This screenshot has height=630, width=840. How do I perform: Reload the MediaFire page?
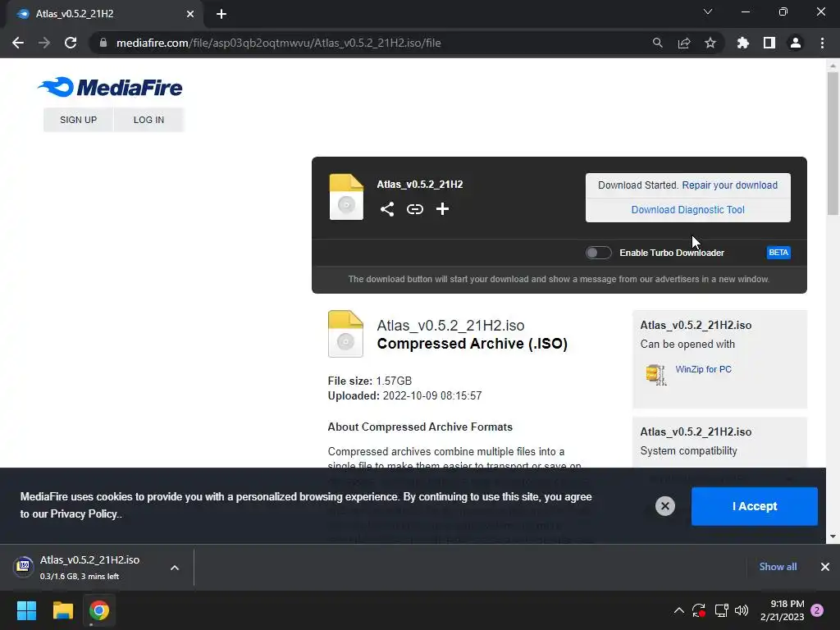[x=71, y=43]
